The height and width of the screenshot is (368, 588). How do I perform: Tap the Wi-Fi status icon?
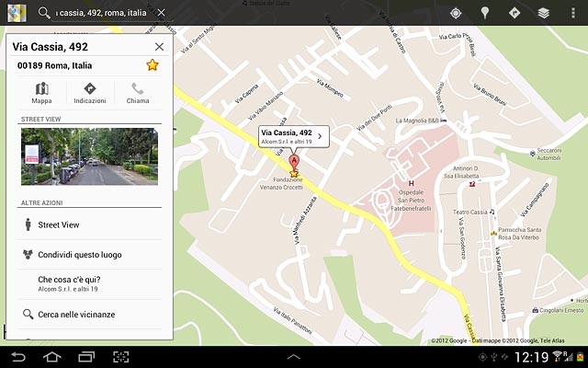point(558,355)
